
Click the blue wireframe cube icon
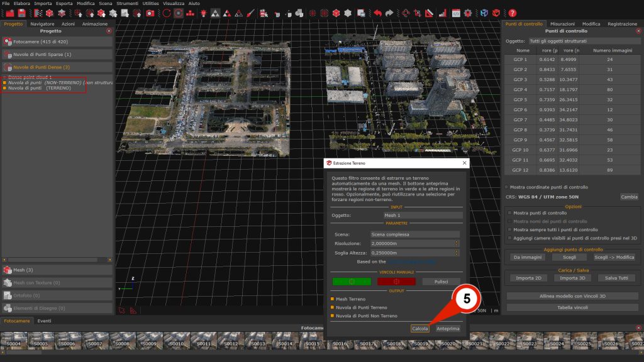pyautogui.click(x=484, y=13)
